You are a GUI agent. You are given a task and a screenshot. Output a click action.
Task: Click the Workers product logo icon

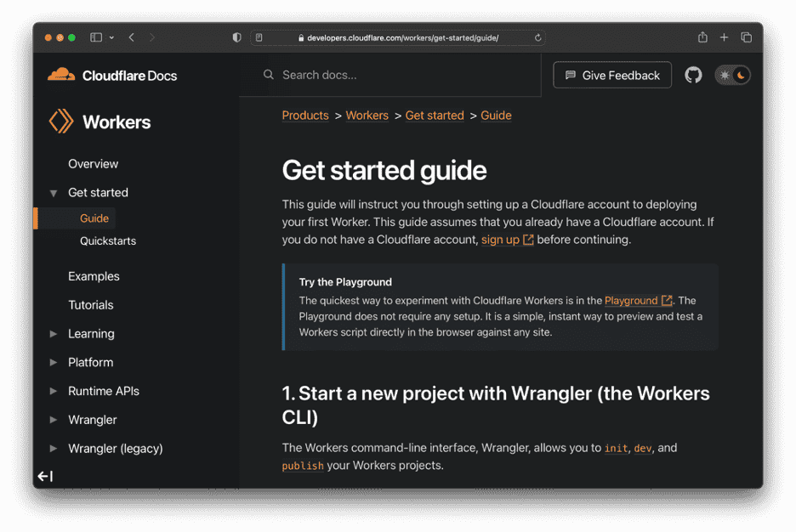point(60,122)
